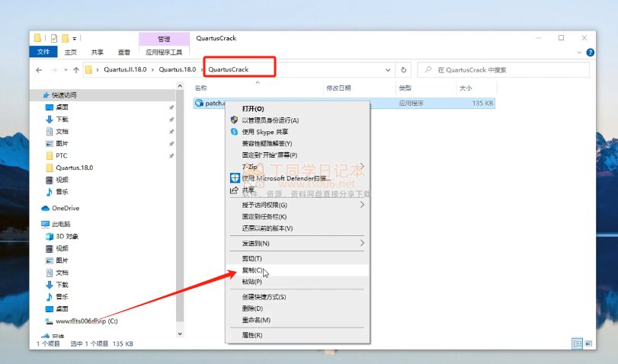The width and height of the screenshot is (618, 364).
Task: Choose 复制(C) from the context menu
Action: point(251,270)
